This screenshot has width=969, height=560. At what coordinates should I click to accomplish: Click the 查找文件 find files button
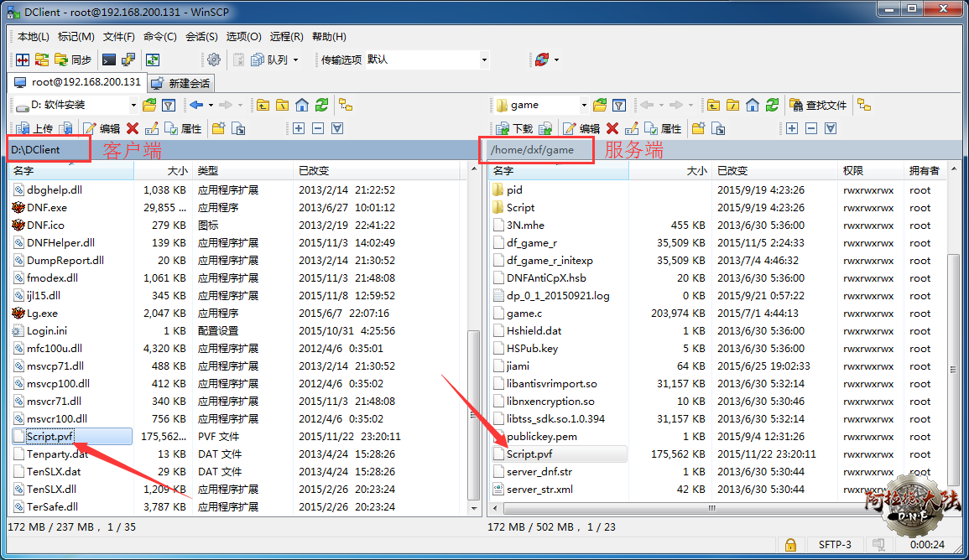[818, 105]
